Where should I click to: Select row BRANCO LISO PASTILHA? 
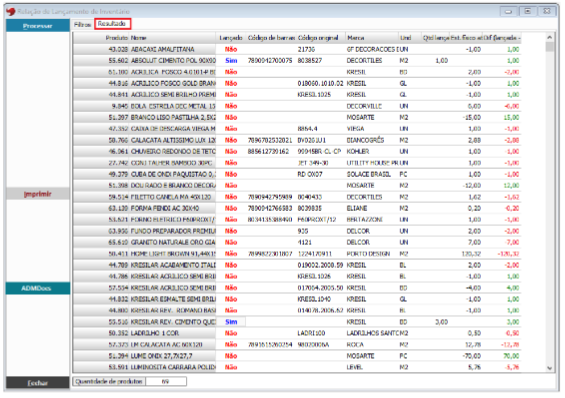point(297,117)
